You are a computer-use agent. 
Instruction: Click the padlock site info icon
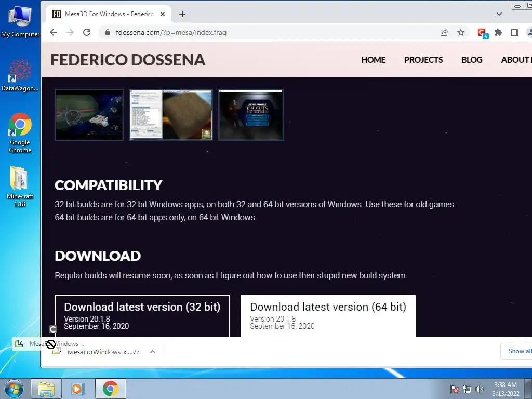coord(108,33)
